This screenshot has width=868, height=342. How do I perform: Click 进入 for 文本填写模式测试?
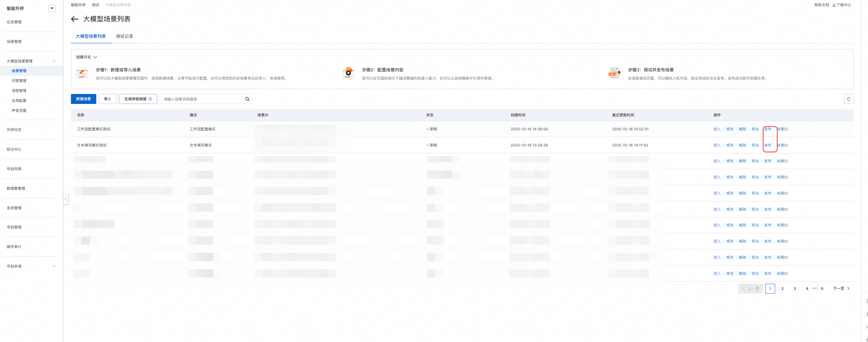[717, 145]
